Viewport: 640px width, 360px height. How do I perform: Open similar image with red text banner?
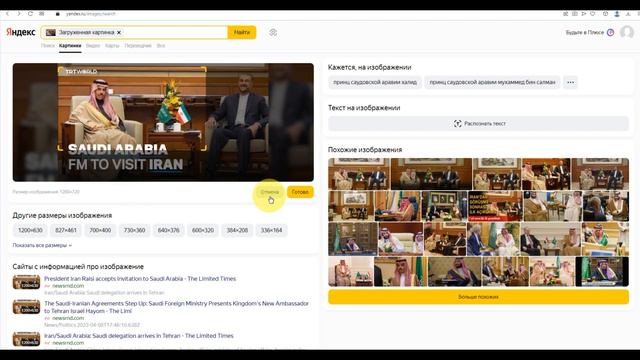click(x=495, y=206)
